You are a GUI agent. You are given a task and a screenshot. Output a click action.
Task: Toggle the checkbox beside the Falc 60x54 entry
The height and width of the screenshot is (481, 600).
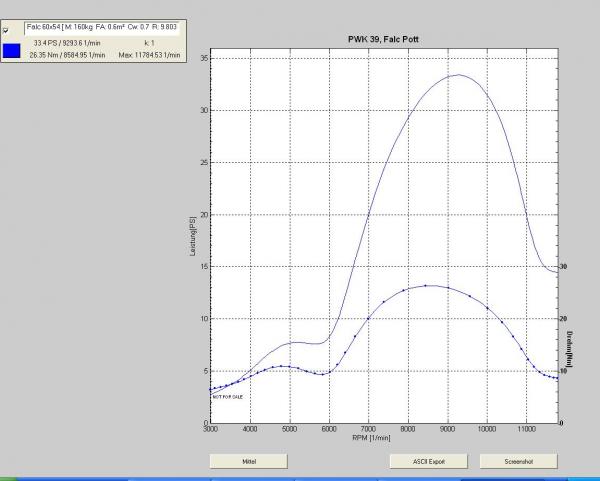5,31
